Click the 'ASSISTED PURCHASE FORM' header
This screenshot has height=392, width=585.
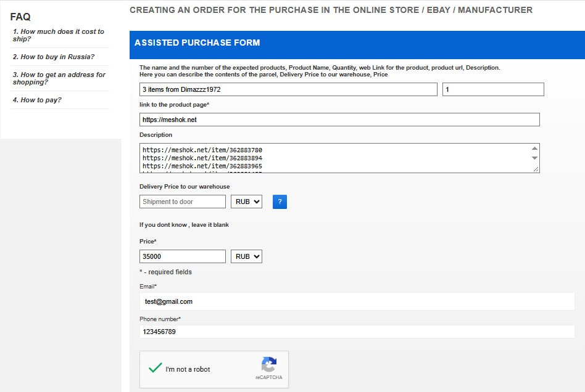(x=197, y=43)
